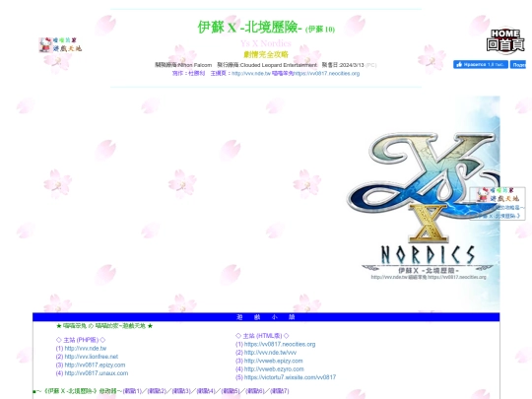Click the Ys X Nordics cover image
Image resolution: width=532 pixels, height=399 pixels.
tap(423, 204)
